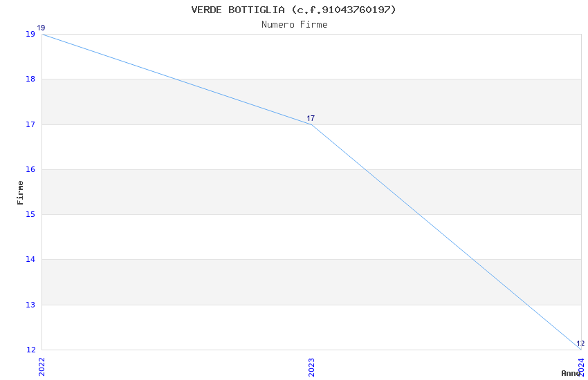Click the line segment between 2023 and 2024
The width and height of the screenshot is (588, 380).
coord(446,237)
